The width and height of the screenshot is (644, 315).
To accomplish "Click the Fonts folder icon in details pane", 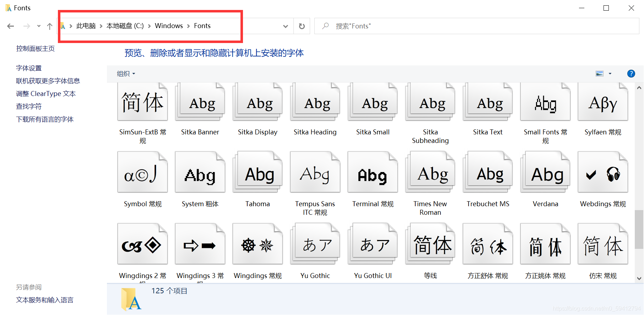I will coord(131,299).
